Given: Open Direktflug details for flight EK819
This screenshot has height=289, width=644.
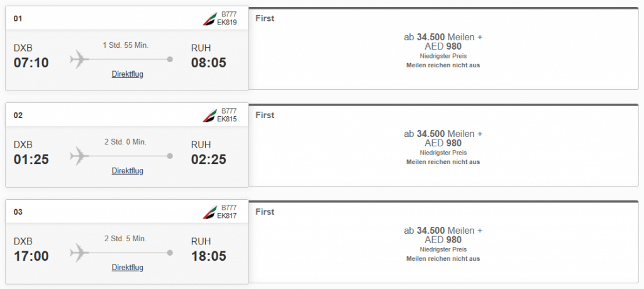Looking at the screenshot, I should click(x=128, y=74).
